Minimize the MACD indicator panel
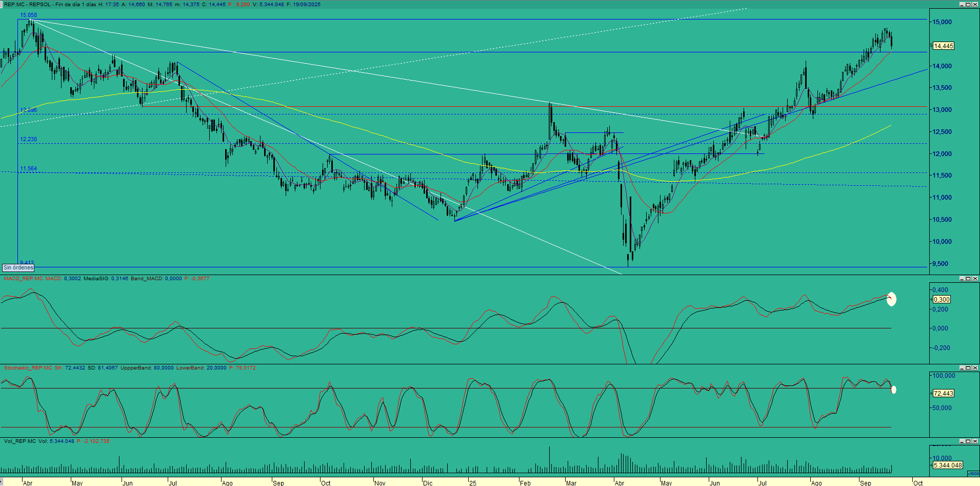The height and width of the screenshot is (486, 980). [962, 278]
